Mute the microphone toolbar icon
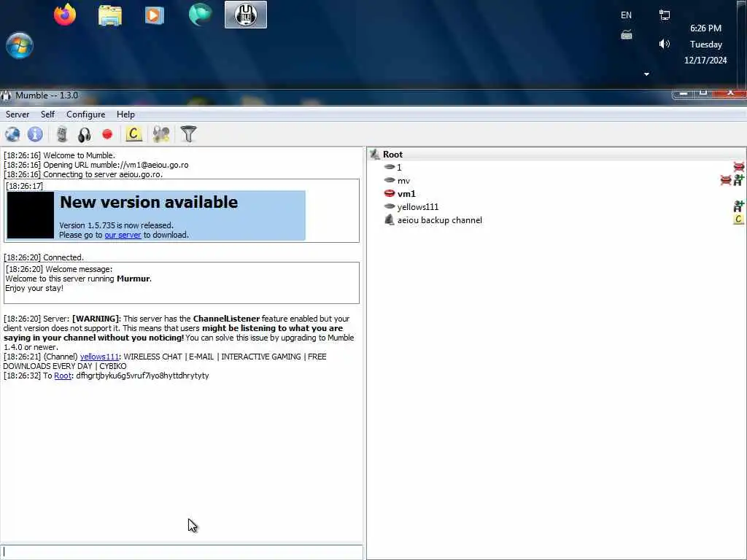The width and height of the screenshot is (747, 560). point(61,134)
